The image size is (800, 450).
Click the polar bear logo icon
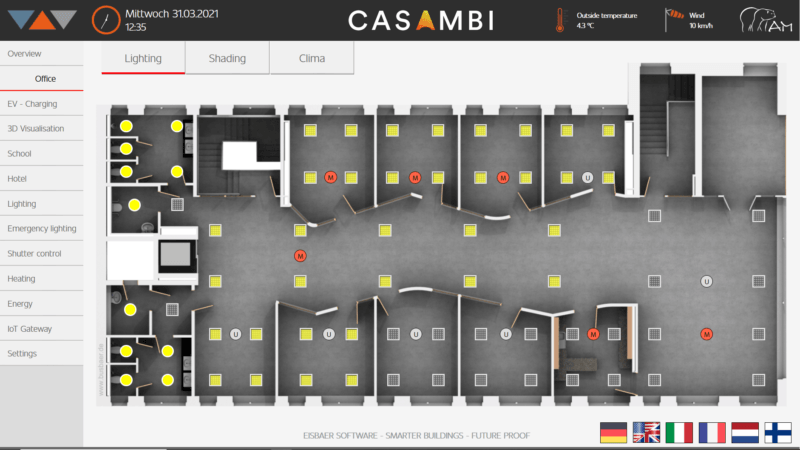766,20
